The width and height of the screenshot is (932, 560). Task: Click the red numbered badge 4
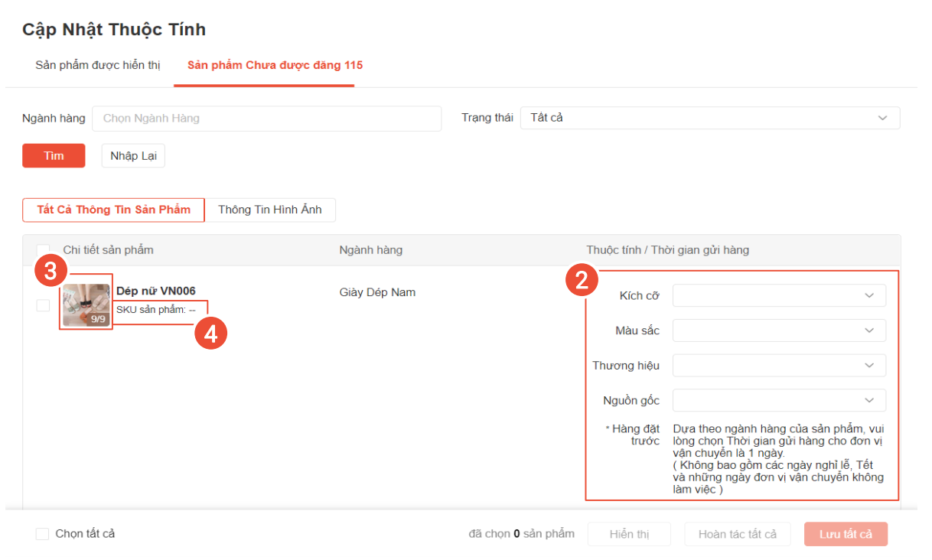210,335
